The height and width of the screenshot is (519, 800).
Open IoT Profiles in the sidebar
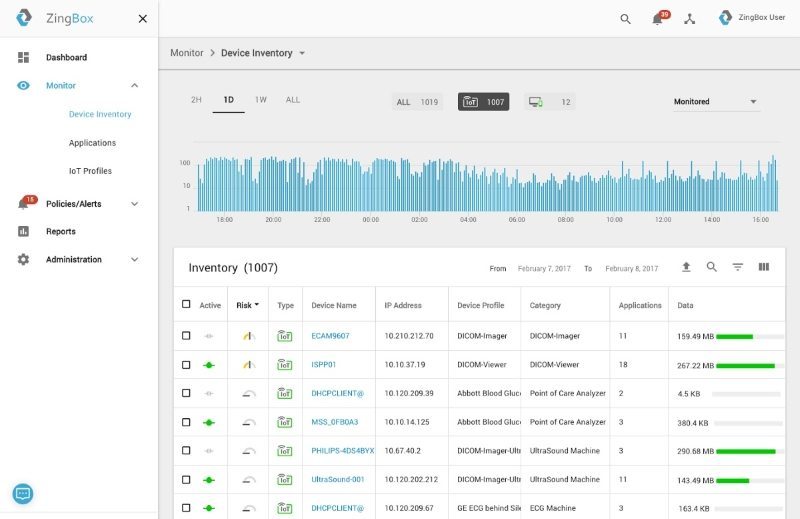[90, 171]
